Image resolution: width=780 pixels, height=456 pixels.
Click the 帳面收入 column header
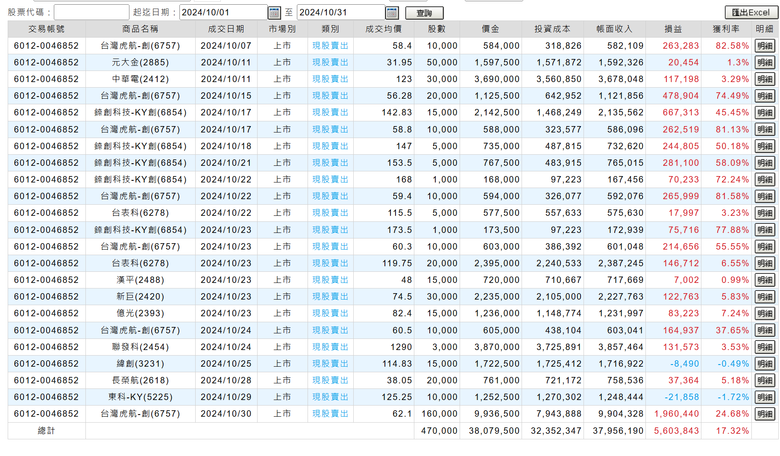tap(614, 29)
